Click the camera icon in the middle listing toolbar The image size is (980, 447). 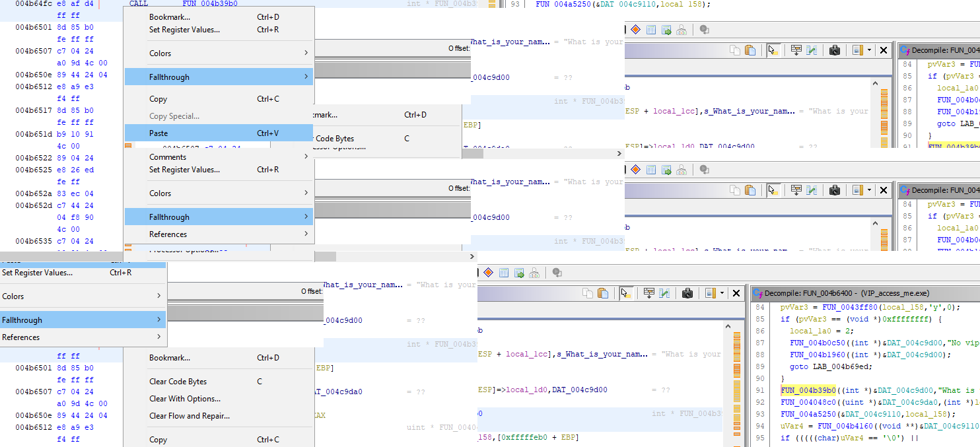(835, 190)
